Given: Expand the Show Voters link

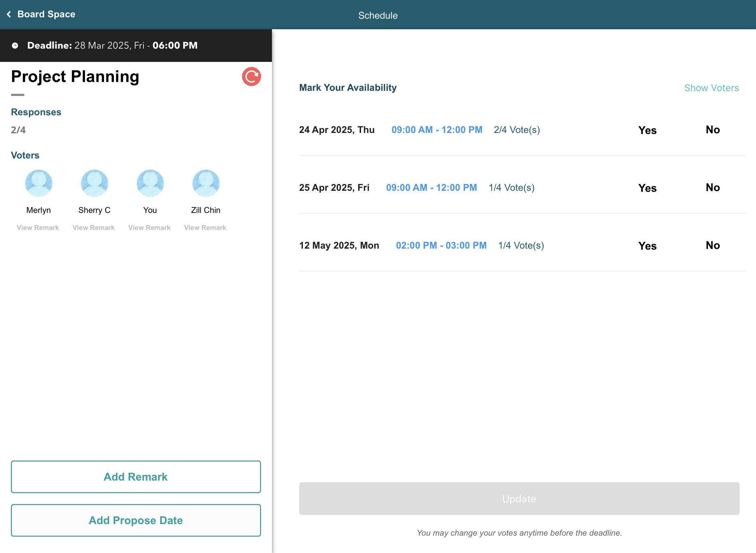Looking at the screenshot, I should pyautogui.click(x=711, y=88).
